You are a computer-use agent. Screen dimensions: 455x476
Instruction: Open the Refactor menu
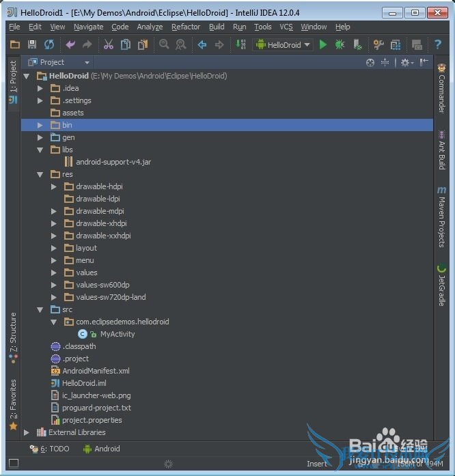click(x=186, y=27)
